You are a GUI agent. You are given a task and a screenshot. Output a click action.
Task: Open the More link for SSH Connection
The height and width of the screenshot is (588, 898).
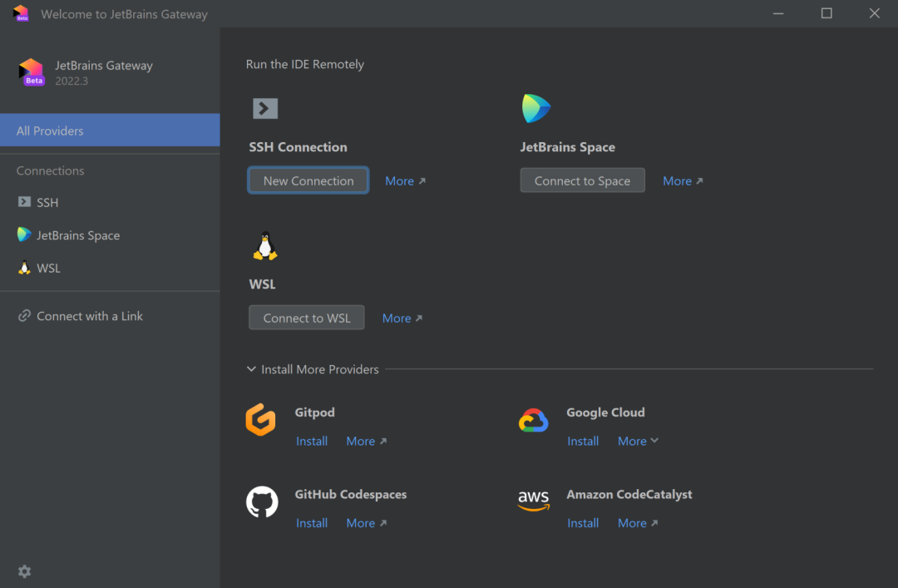coord(406,181)
